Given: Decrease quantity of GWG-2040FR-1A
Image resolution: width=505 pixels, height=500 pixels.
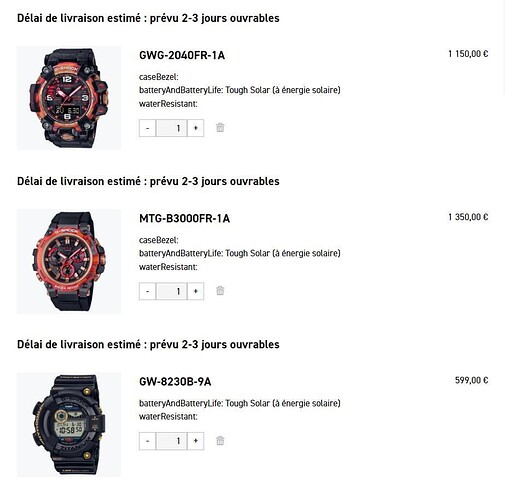Looking at the screenshot, I should 147,128.
